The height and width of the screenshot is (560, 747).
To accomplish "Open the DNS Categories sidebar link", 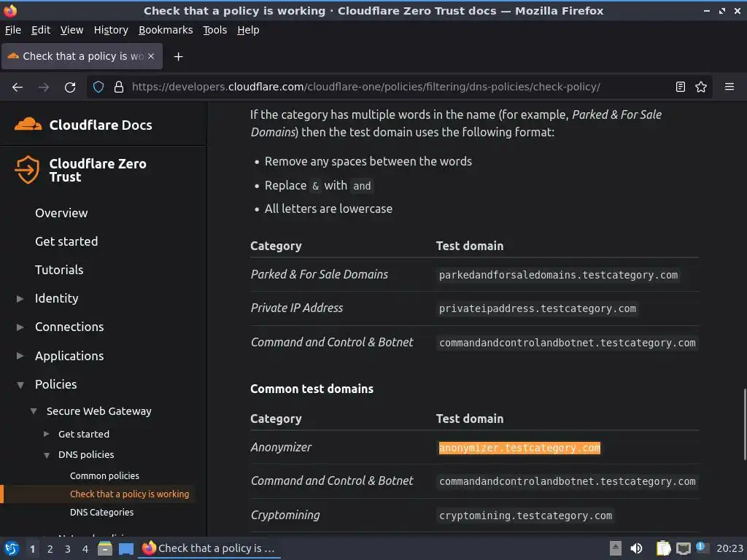I will [x=101, y=513].
